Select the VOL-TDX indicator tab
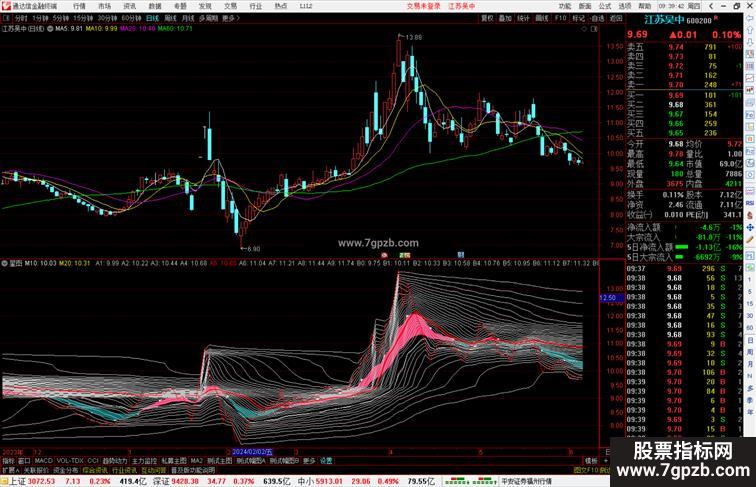This screenshot has width=756, height=487. [x=70, y=461]
